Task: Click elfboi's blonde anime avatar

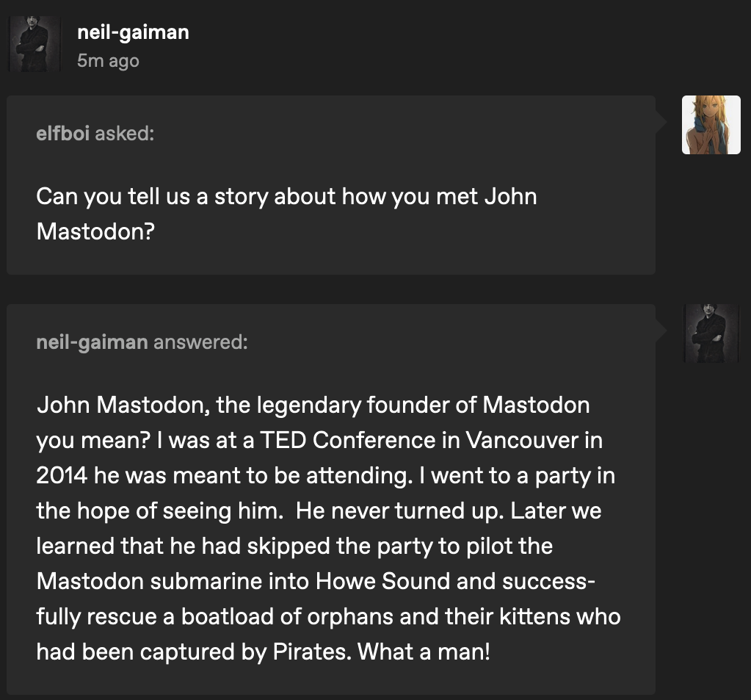Action: point(711,125)
